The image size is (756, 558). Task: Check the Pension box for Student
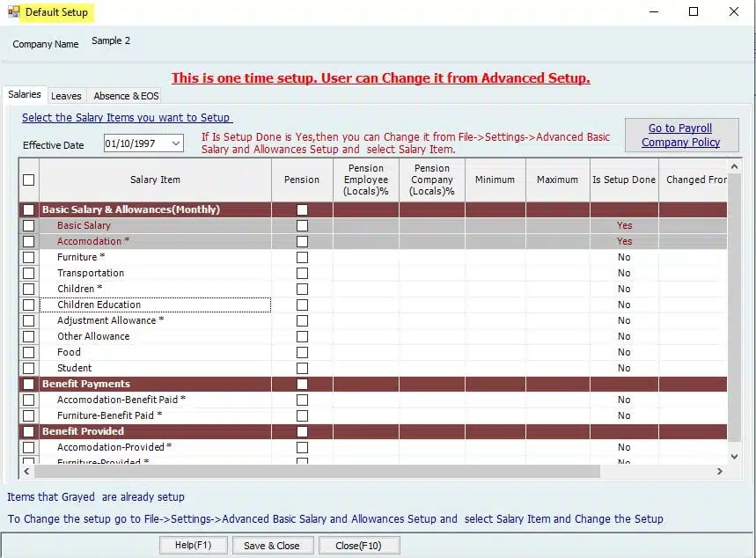pyautogui.click(x=302, y=369)
